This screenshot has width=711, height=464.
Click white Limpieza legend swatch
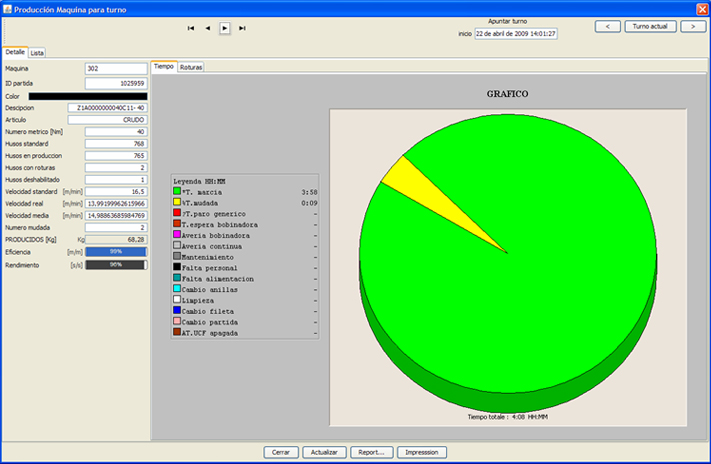click(x=177, y=299)
